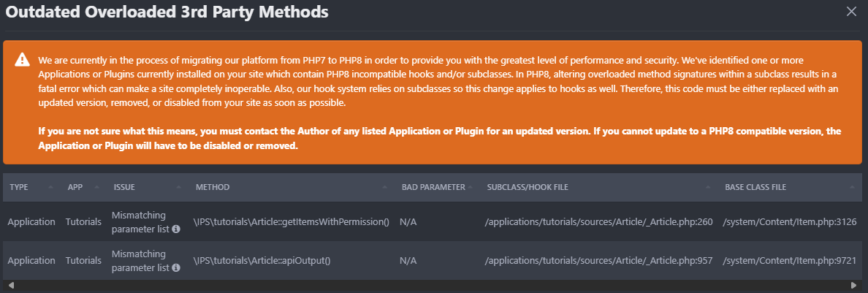Click the sort arrow on the METHOD column
The width and height of the screenshot is (868, 293).
point(384,187)
